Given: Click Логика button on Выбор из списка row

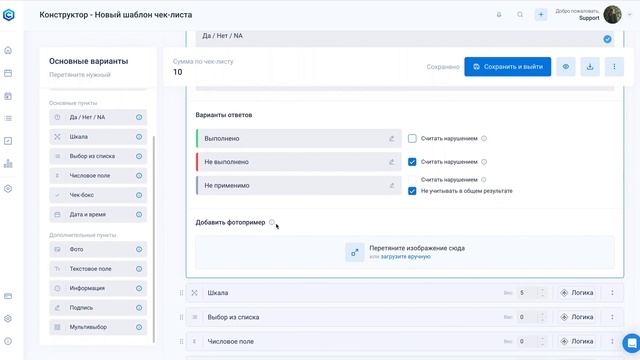Looking at the screenshot, I should point(577,317).
